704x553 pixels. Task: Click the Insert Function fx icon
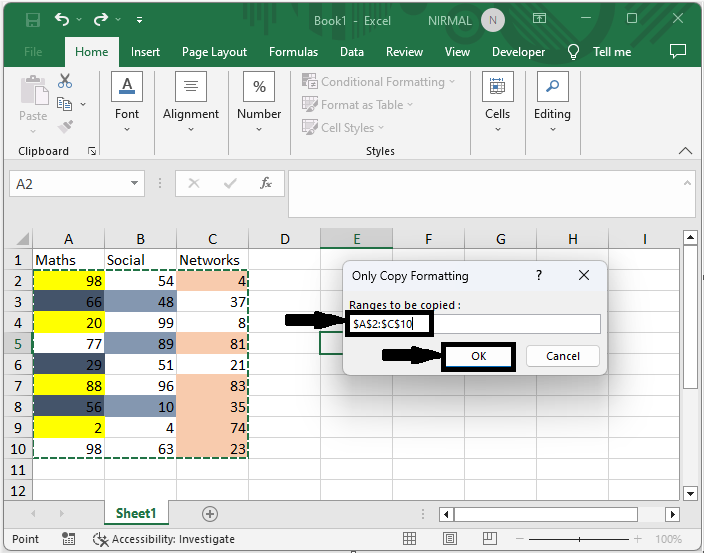266,183
